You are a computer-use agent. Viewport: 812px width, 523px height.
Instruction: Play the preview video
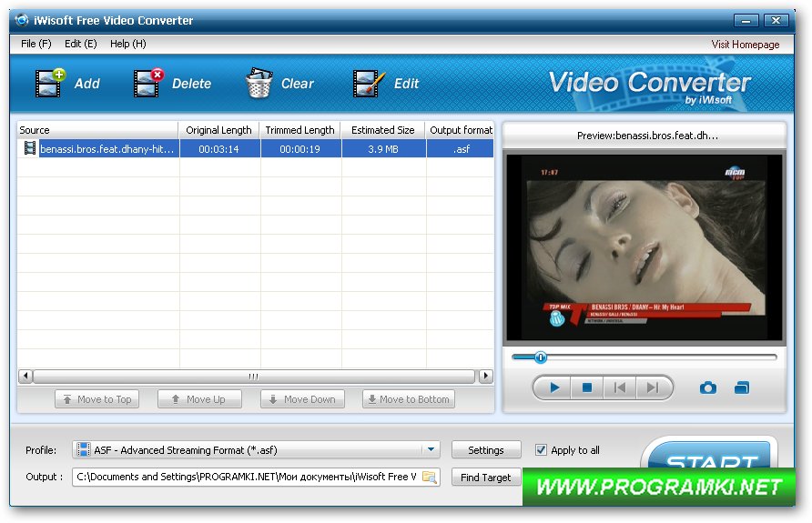(553, 387)
